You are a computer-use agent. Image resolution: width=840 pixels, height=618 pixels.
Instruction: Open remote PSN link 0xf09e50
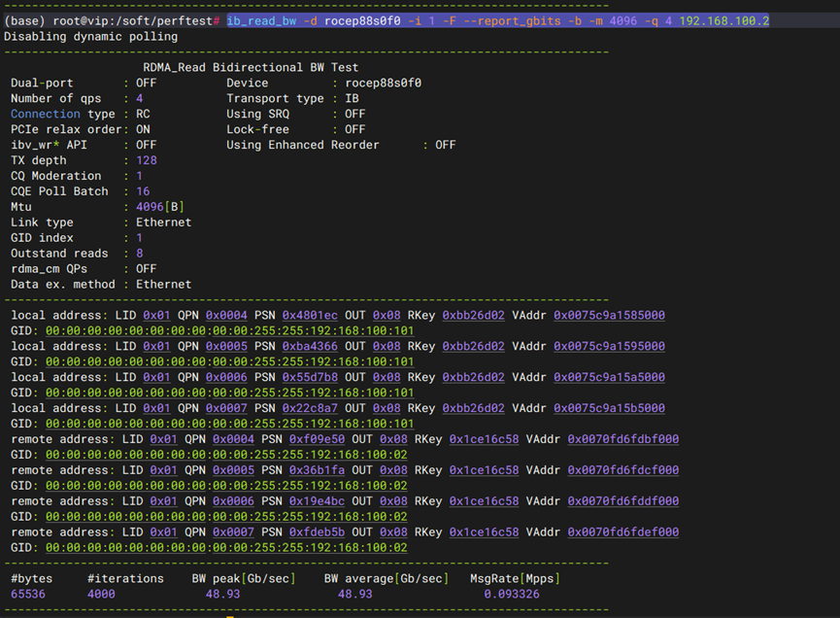(x=317, y=440)
